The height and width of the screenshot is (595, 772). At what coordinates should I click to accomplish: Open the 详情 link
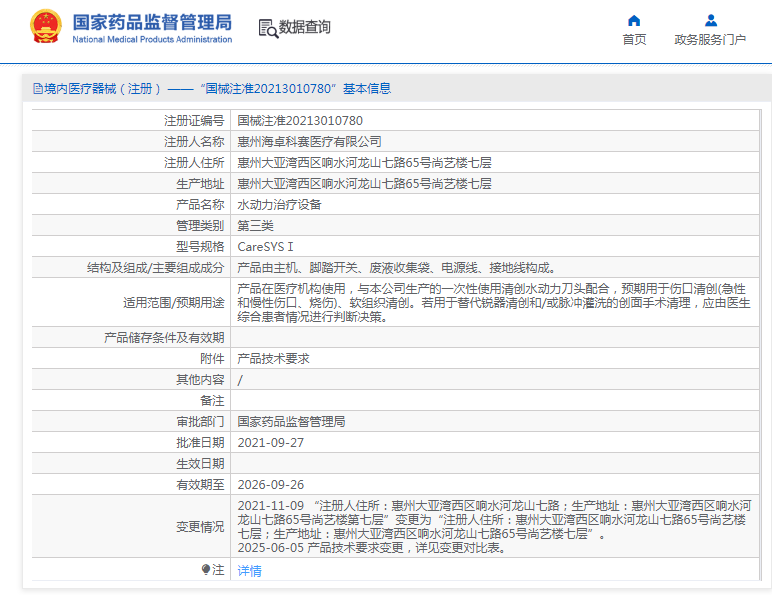[x=250, y=571]
